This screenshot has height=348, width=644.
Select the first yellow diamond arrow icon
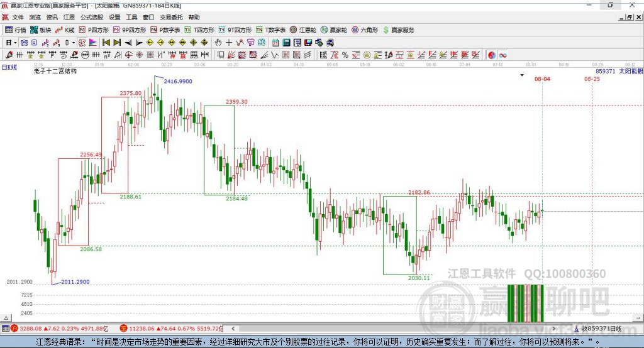(x=150, y=43)
